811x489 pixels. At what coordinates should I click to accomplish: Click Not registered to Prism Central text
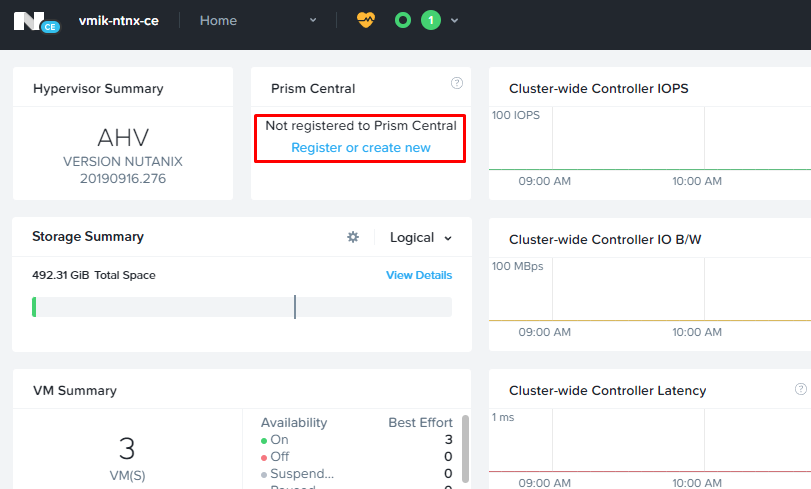click(361, 126)
